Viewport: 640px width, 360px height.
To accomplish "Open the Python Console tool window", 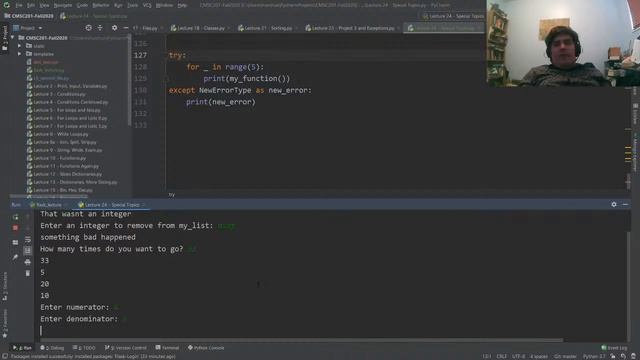I will click(x=206, y=348).
